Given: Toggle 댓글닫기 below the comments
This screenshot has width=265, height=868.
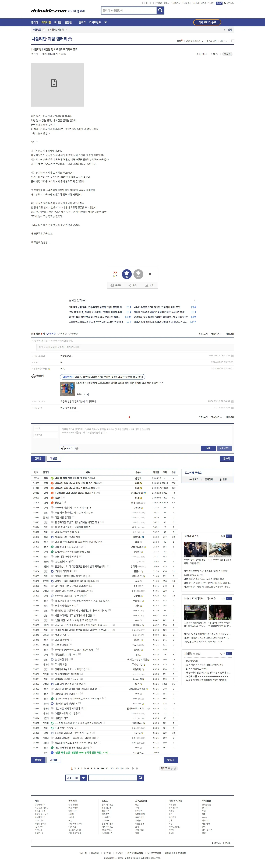Looking at the screenshot, I should pos(217,417).
